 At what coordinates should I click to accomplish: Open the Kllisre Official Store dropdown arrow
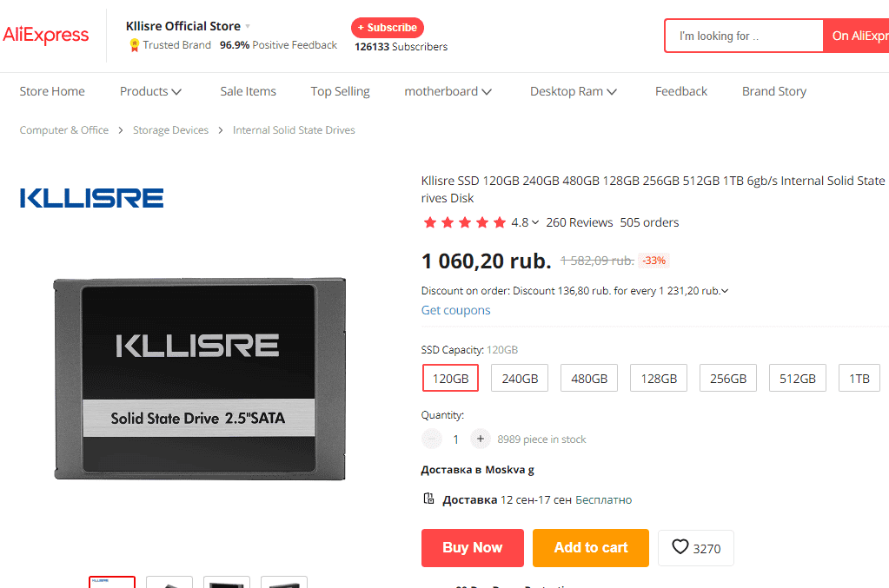(248, 27)
